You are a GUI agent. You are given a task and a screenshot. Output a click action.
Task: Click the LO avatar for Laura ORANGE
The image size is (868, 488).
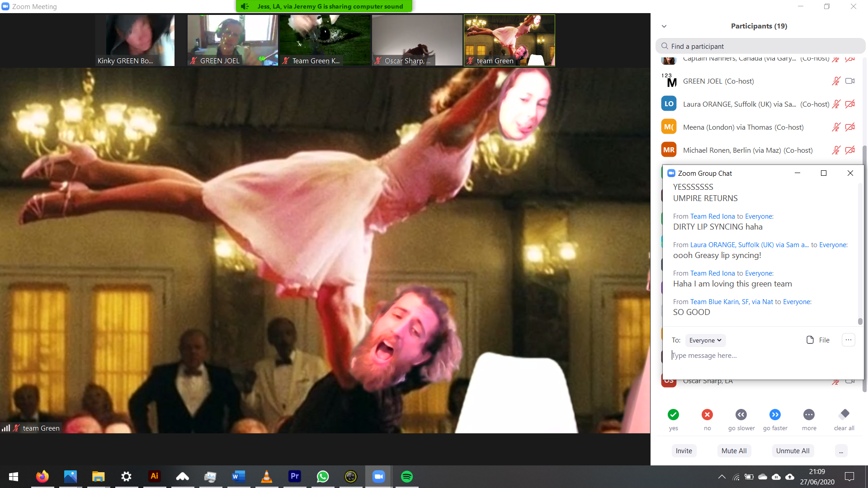(669, 104)
